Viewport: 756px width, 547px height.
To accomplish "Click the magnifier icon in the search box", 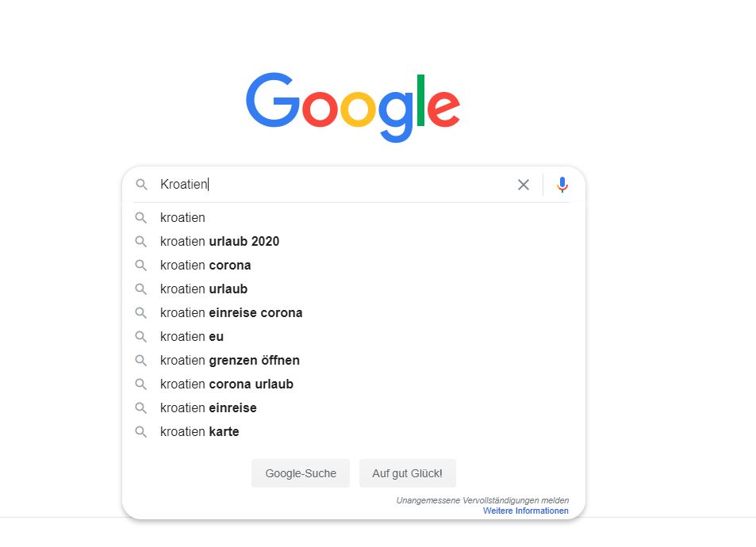I will click(141, 184).
